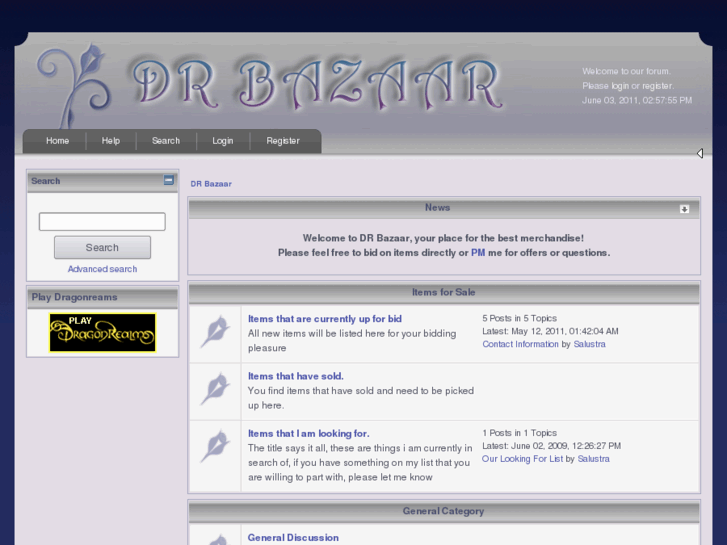Click the DR Bazaar logo banner
The width and height of the screenshot is (727, 545).
point(318,85)
